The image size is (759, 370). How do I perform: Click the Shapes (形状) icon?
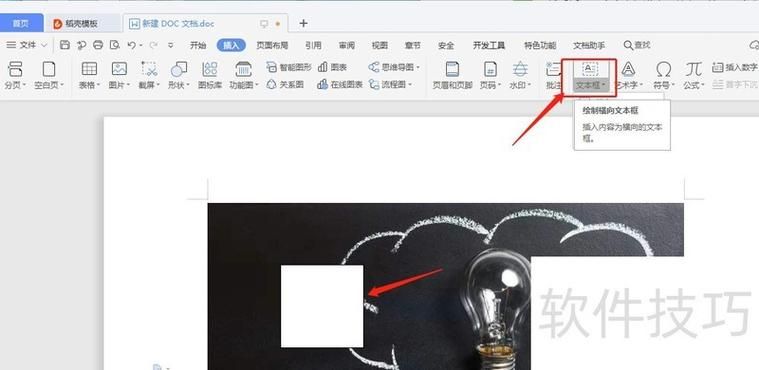[x=179, y=69]
